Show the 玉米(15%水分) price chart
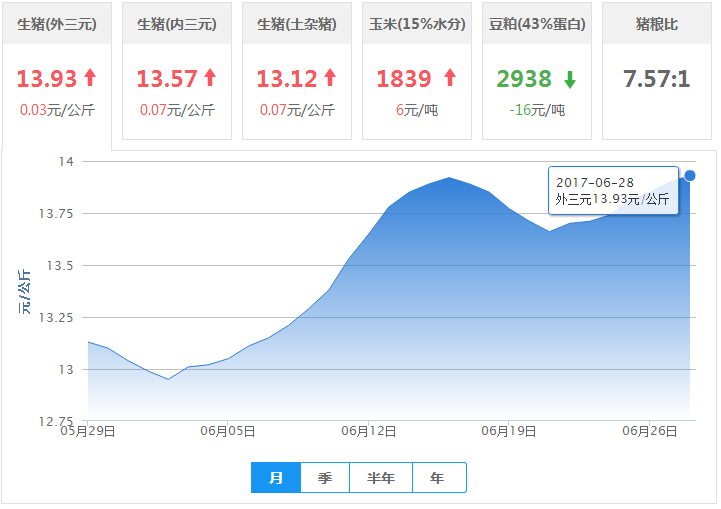 point(417,24)
